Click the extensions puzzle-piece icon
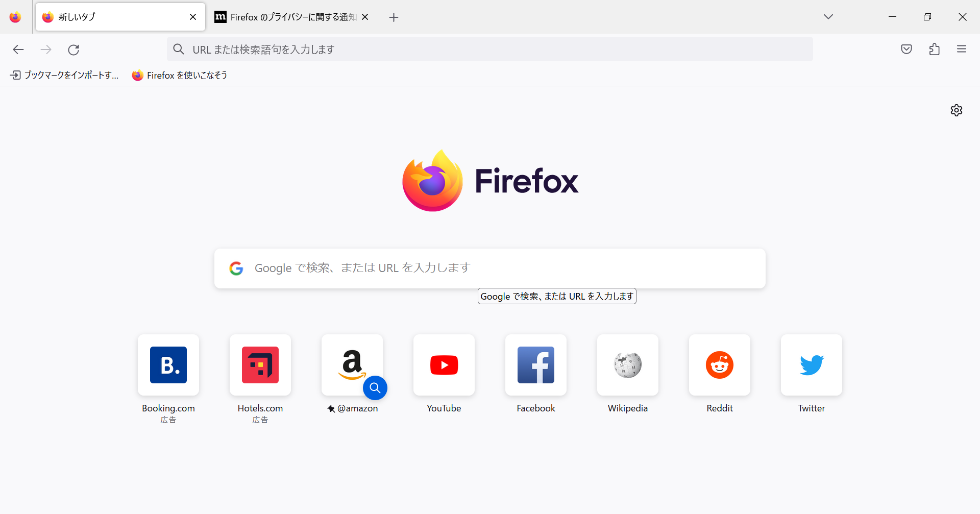 coord(935,49)
